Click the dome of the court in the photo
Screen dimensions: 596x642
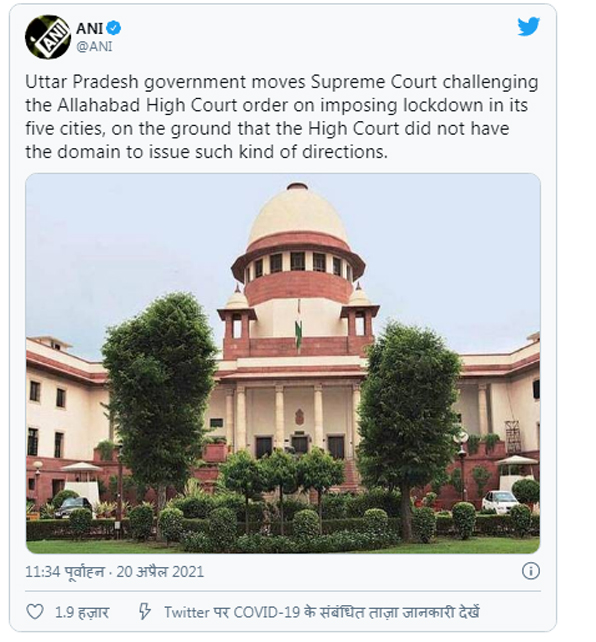point(298,217)
